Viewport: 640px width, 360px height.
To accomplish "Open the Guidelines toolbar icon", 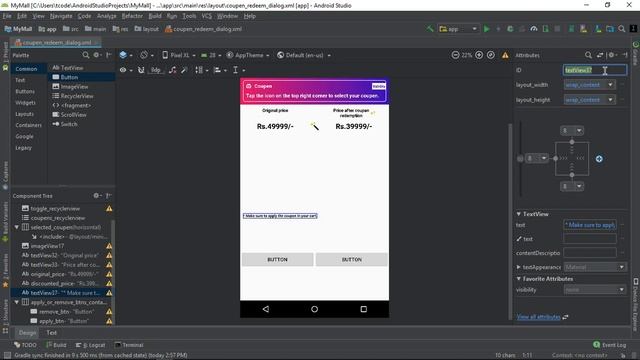I will pos(238,70).
